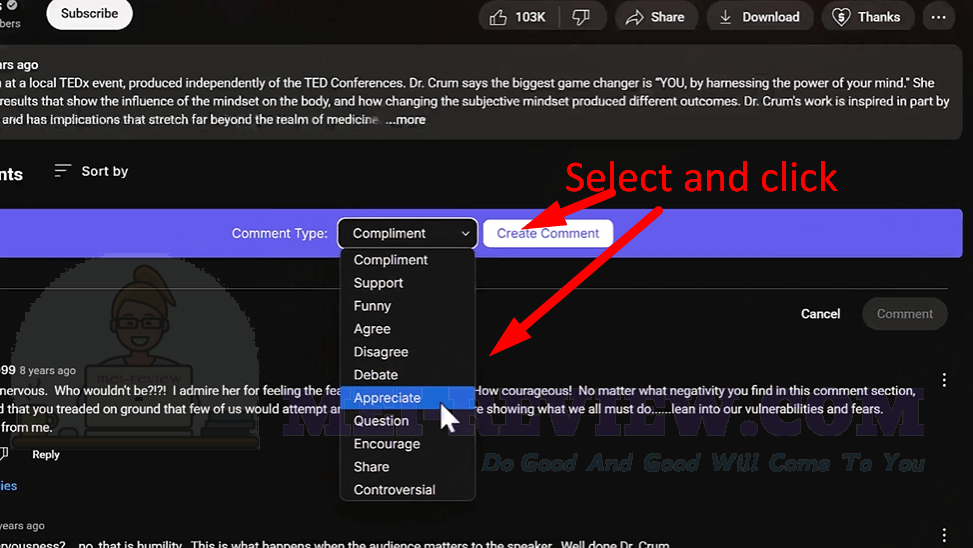973x548 pixels.
Task: Open the three-dot more actions menu beside Thanks
Action: [x=938, y=17]
